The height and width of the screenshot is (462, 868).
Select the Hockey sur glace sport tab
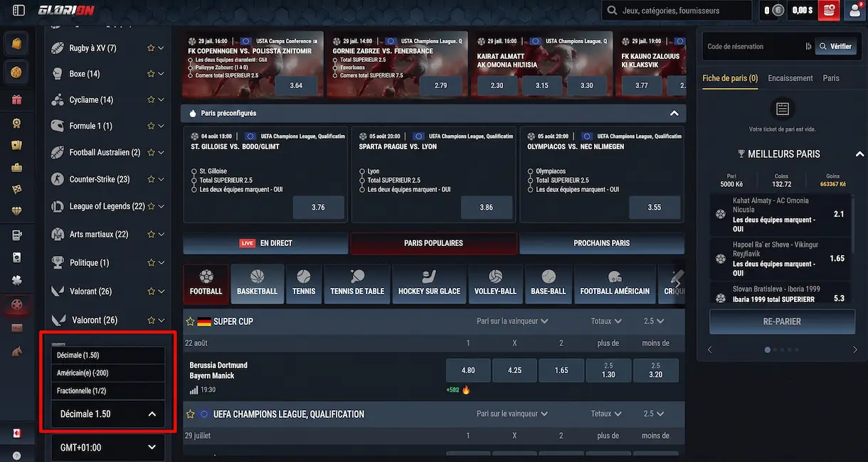point(429,284)
